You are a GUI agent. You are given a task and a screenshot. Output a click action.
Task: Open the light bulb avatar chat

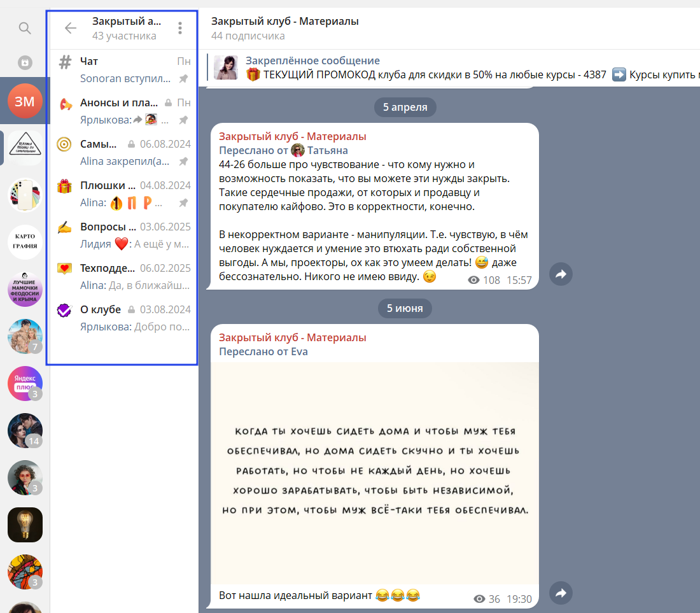click(x=25, y=525)
